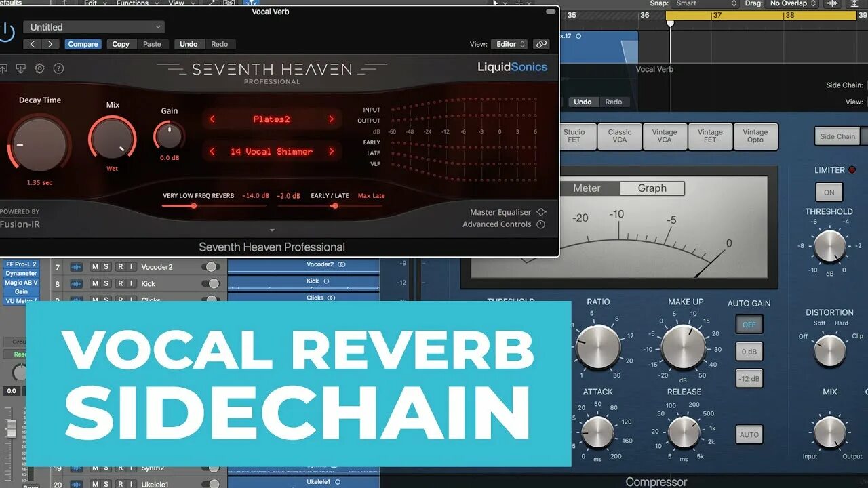Screen dimensions: 868x488
Task: Open Master Equaliser panel icon
Action: pos(540,212)
